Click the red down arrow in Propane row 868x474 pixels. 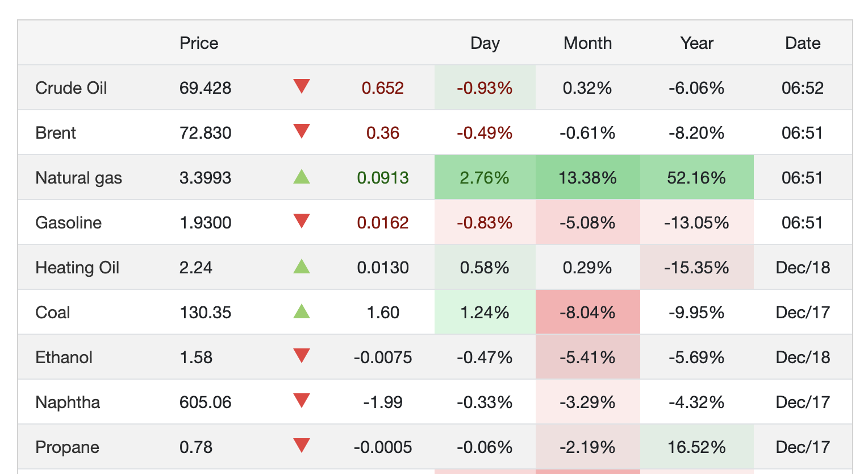click(302, 446)
